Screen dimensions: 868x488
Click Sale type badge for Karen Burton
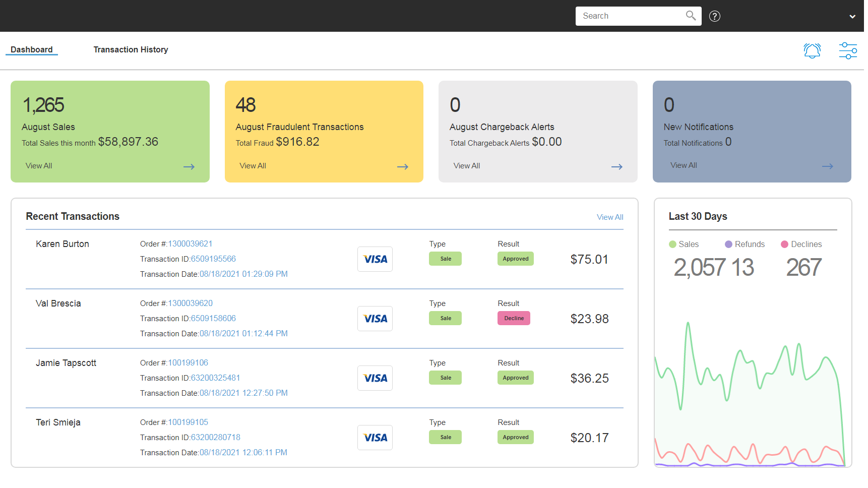[445, 259]
